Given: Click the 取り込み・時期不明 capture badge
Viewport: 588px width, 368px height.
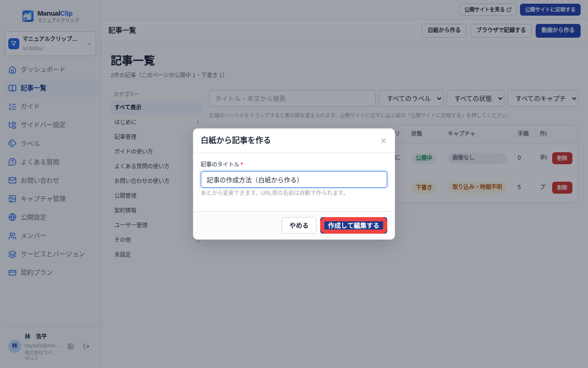Looking at the screenshot, I should tap(477, 187).
